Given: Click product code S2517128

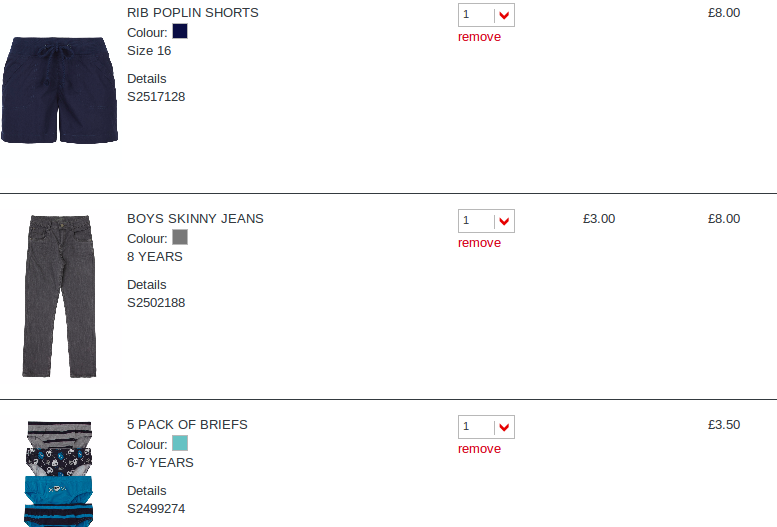Looking at the screenshot, I should point(156,97).
